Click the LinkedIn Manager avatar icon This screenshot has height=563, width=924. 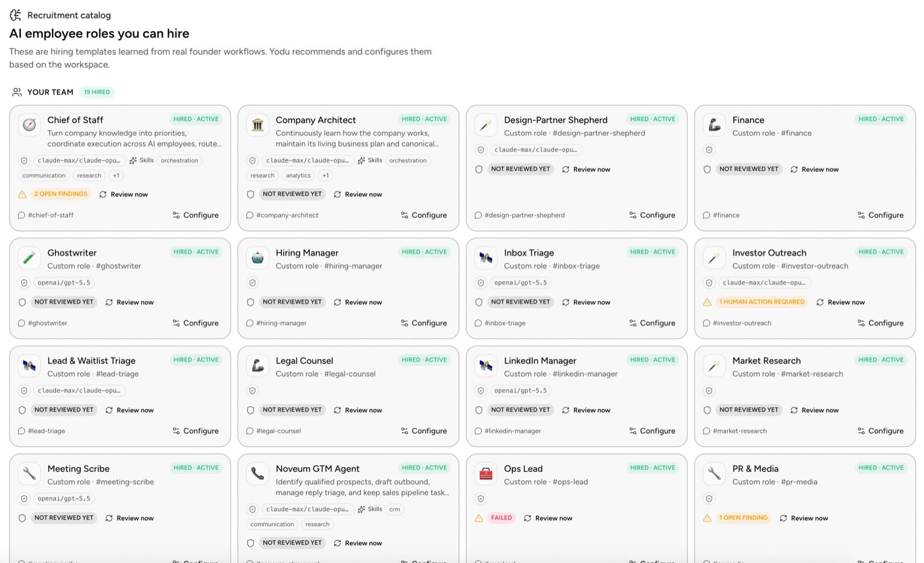click(x=486, y=366)
